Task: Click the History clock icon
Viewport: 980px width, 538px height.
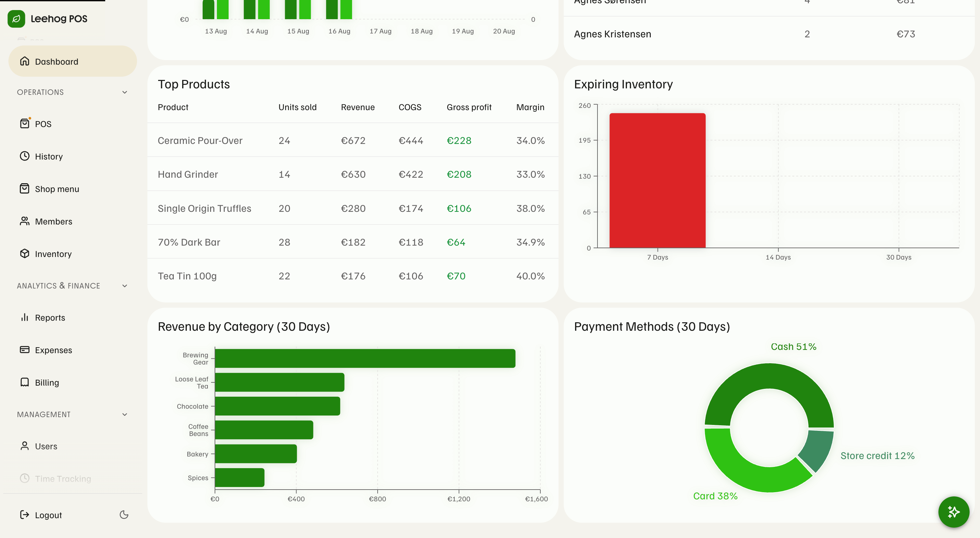Action: (x=25, y=156)
